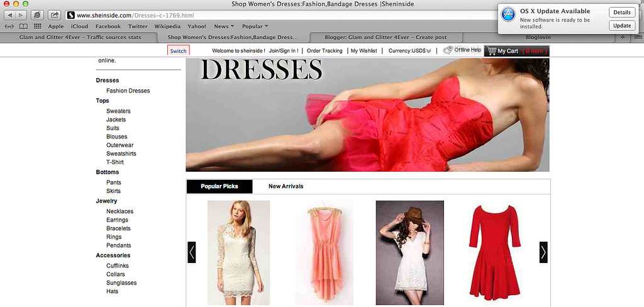The width and height of the screenshot is (644, 307).
Task: Click Update in OS X notification
Action: [x=622, y=26]
